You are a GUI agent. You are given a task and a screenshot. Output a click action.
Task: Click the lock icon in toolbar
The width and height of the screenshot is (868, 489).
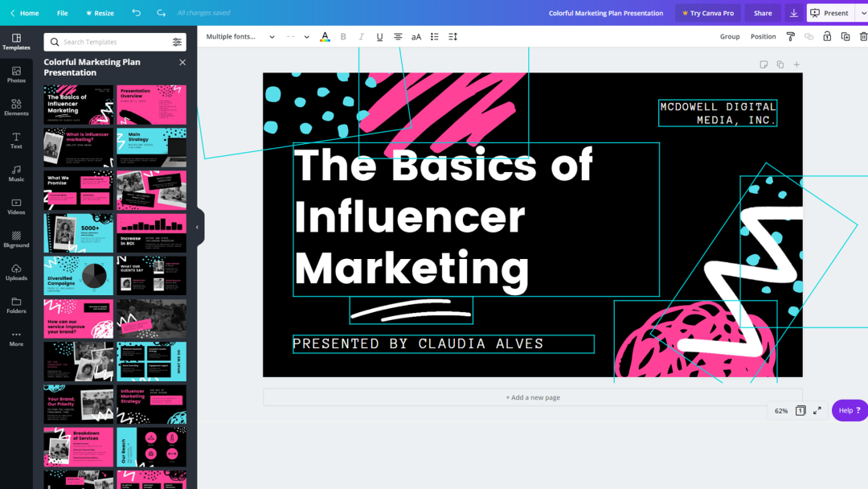click(827, 36)
